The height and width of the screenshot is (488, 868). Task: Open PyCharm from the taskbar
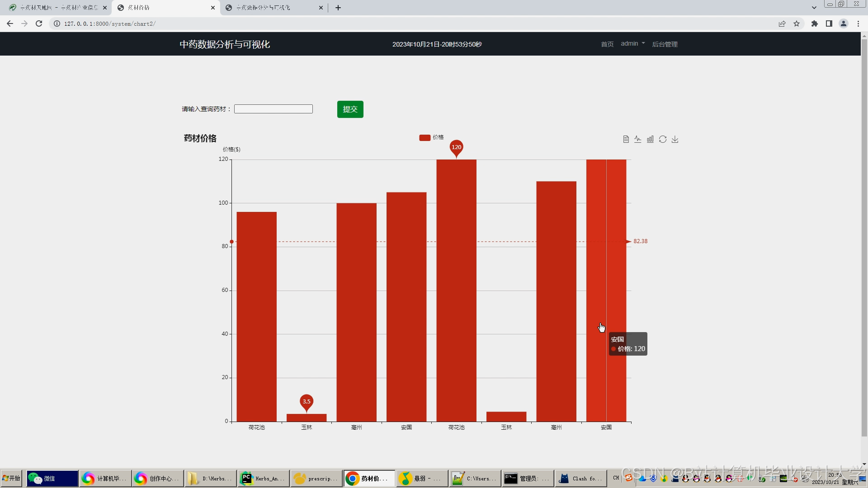tap(264, 478)
